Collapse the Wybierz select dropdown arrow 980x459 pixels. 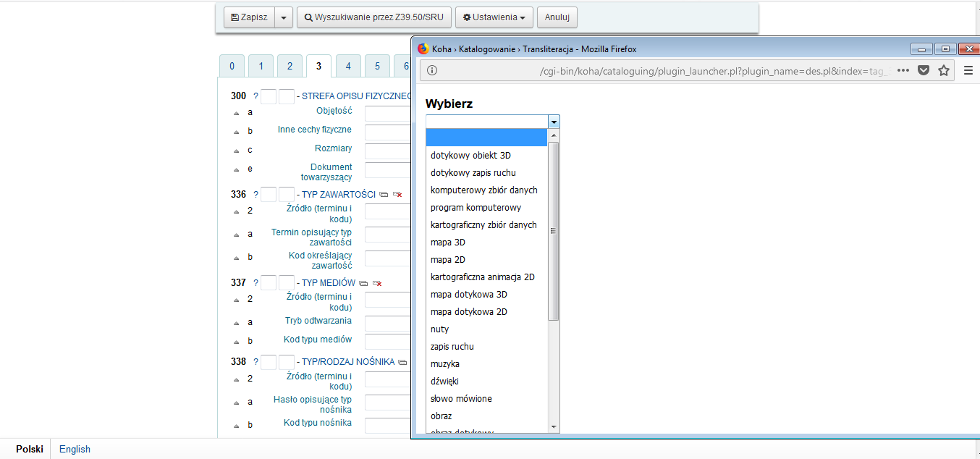click(x=554, y=122)
